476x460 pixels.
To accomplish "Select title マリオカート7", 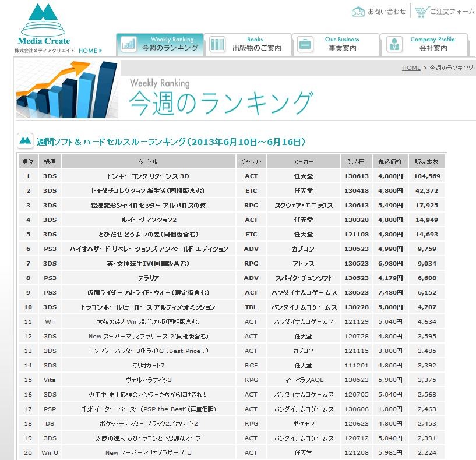I will click(x=149, y=365).
